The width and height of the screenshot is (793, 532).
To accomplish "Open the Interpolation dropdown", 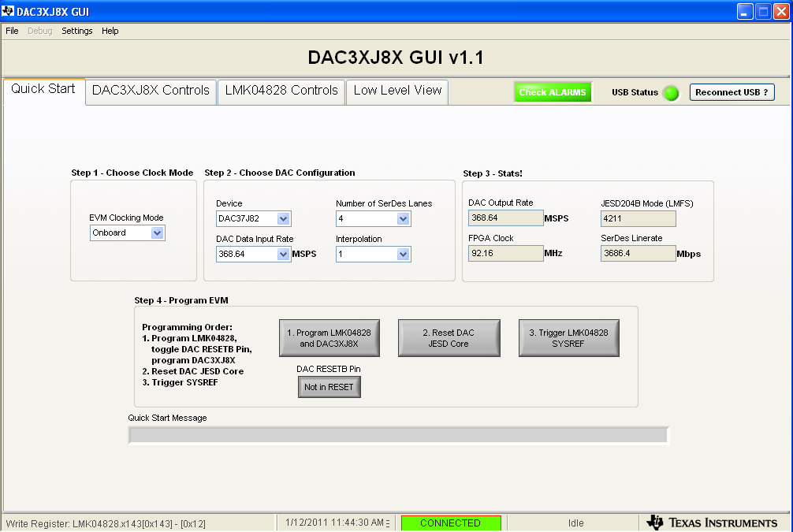I will tap(373, 254).
